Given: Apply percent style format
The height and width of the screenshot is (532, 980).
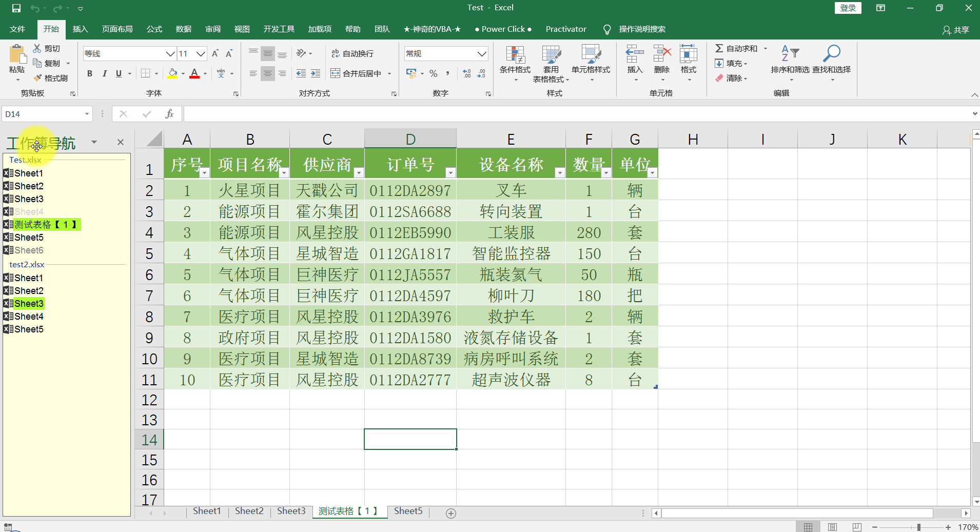Looking at the screenshot, I should coord(434,73).
